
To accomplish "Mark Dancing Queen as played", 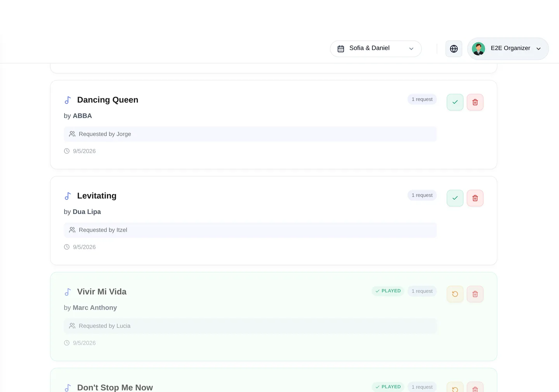I will pyautogui.click(x=455, y=102).
